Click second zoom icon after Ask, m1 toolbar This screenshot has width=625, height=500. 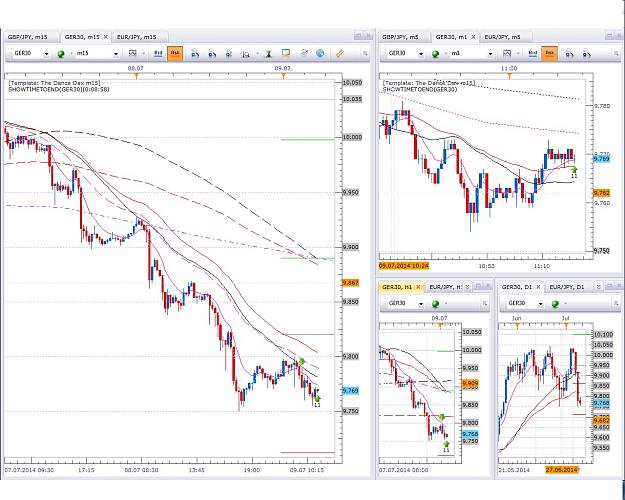tap(586, 54)
